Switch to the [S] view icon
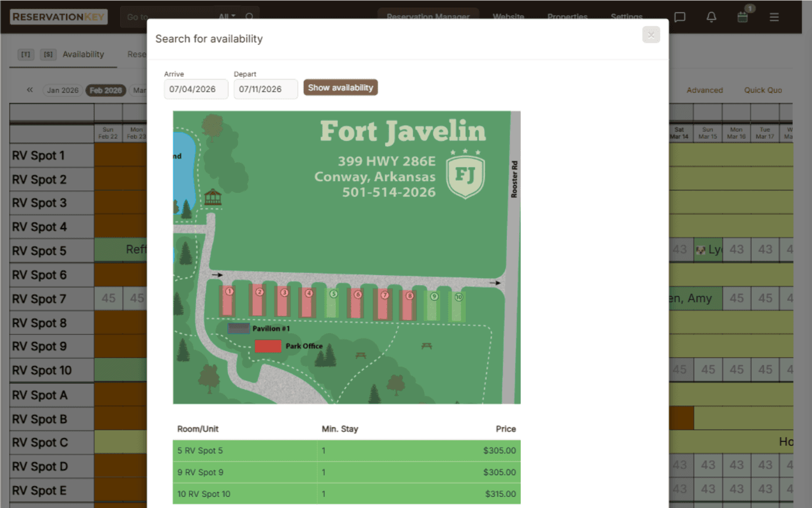 click(x=48, y=54)
